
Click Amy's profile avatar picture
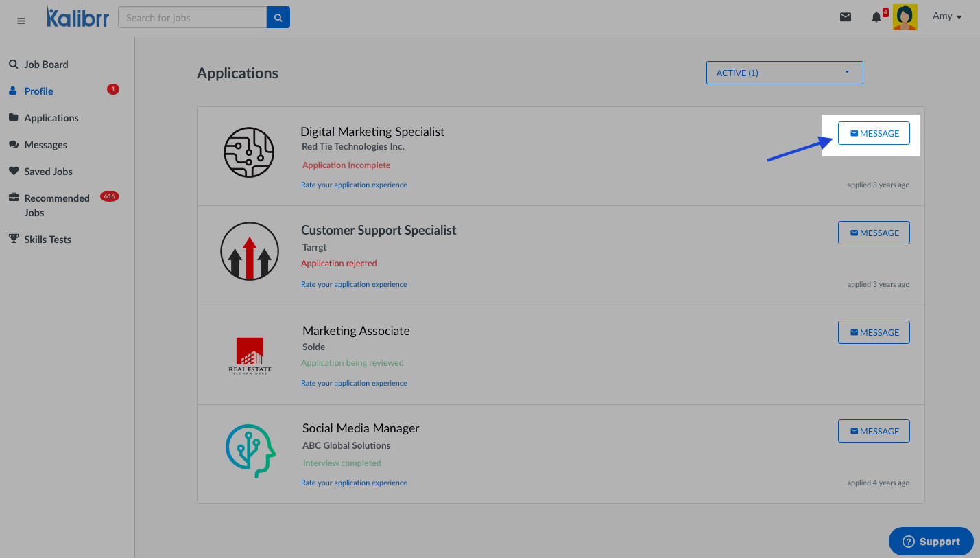(x=905, y=18)
